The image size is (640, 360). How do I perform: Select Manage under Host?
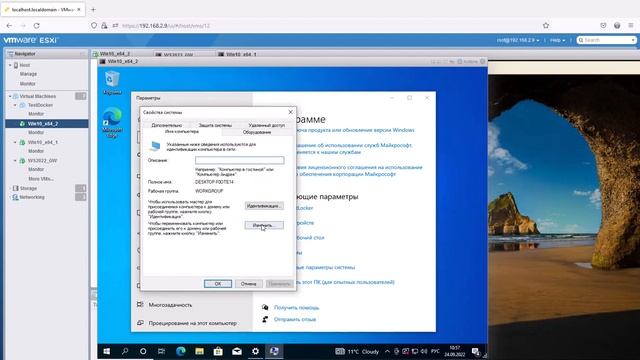28,74
